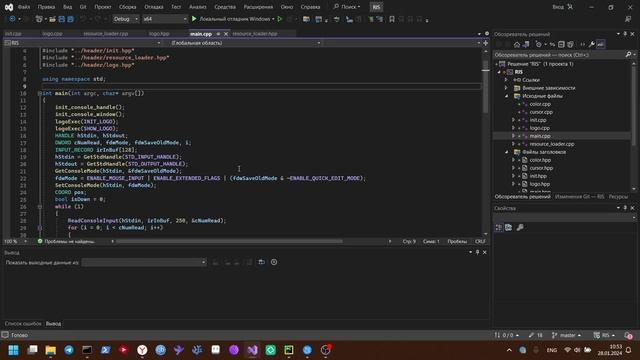The height and width of the screenshot is (360, 640).
Task: Toggle word wrap icon in Output panel
Action: click(262, 262)
